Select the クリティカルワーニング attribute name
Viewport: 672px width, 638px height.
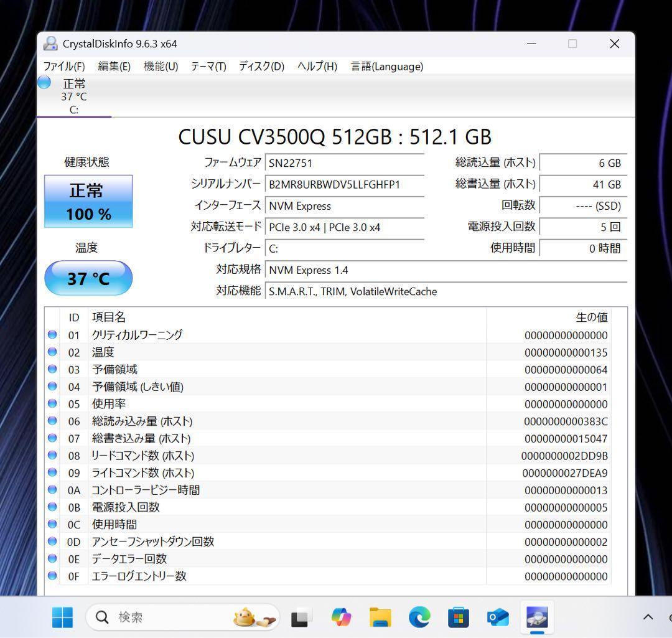click(x=137, y=335)
